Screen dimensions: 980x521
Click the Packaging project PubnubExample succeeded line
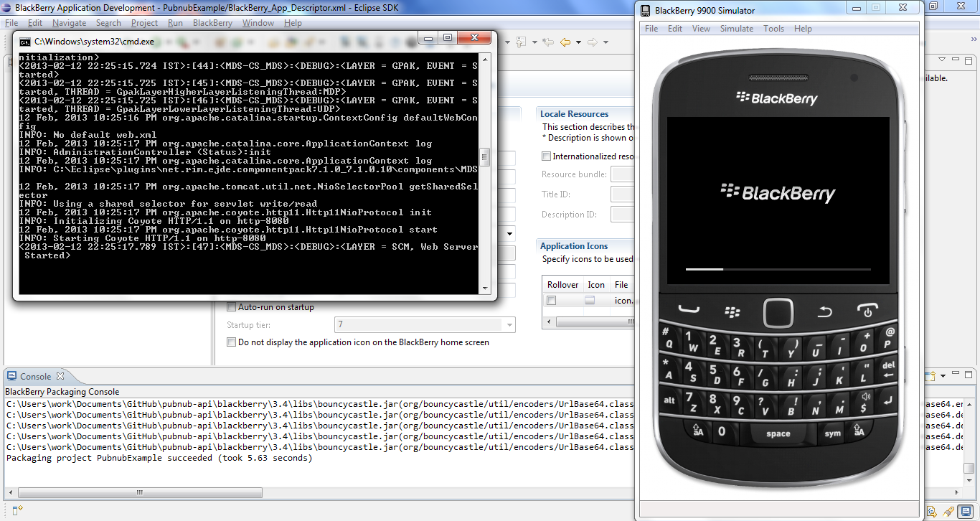click(159, 458)
